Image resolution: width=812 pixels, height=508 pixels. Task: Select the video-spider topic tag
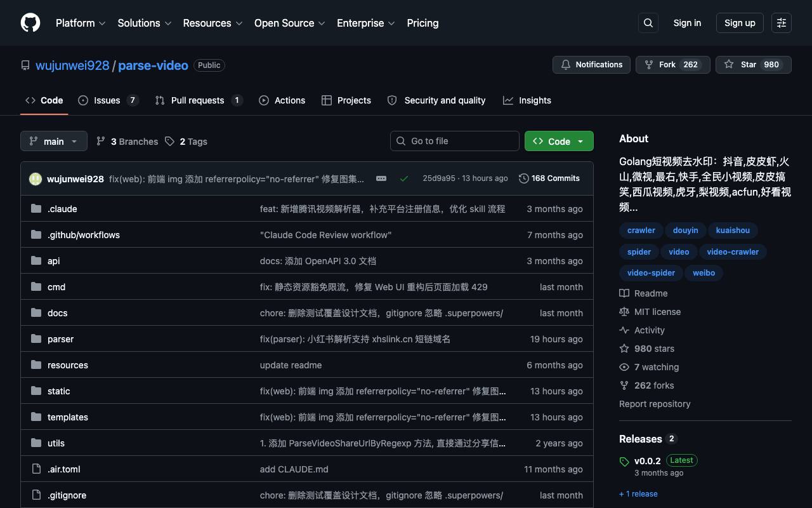pos(651,273)
